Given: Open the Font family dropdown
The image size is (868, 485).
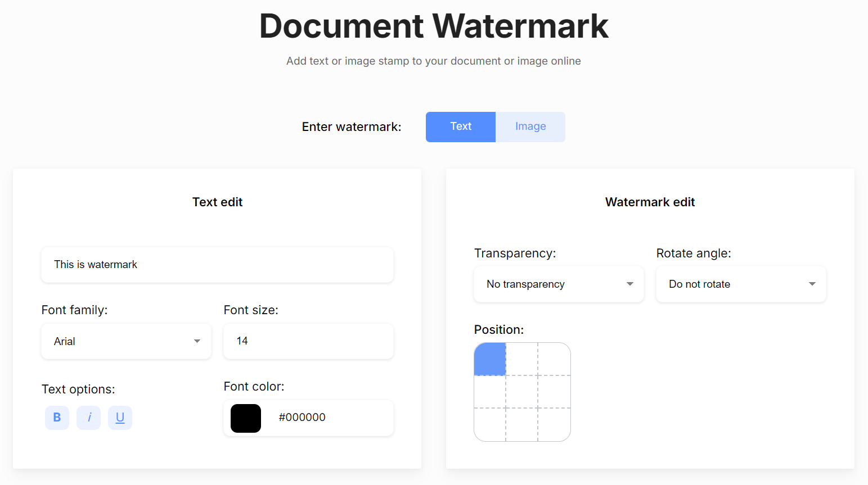Looking at the screenshot, I should coord(125,341).
